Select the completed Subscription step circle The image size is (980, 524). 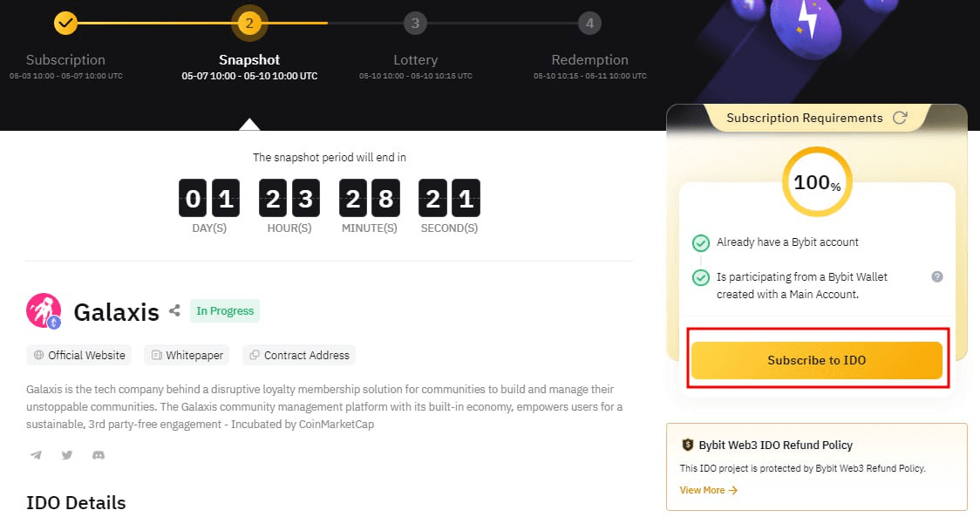(65, 23)
